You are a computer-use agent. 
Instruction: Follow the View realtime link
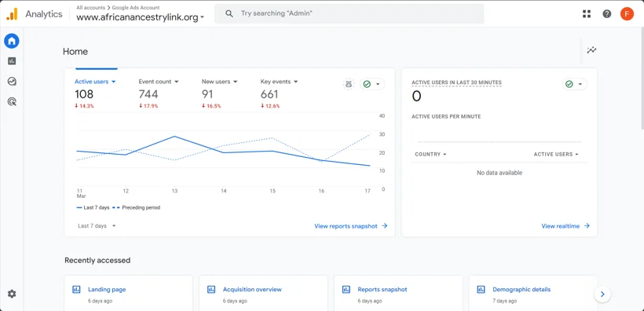point(565,226)
